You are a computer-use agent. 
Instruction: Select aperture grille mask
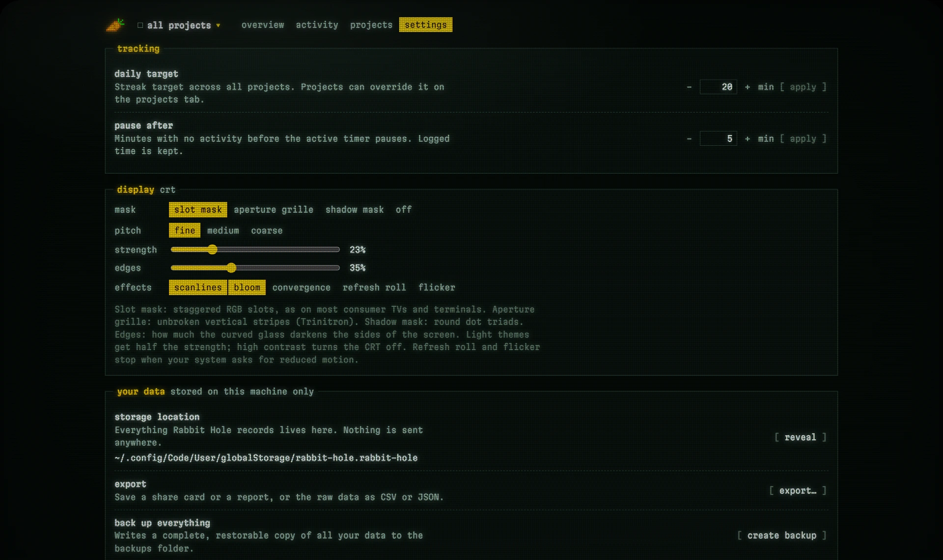[x=274, y=210]
